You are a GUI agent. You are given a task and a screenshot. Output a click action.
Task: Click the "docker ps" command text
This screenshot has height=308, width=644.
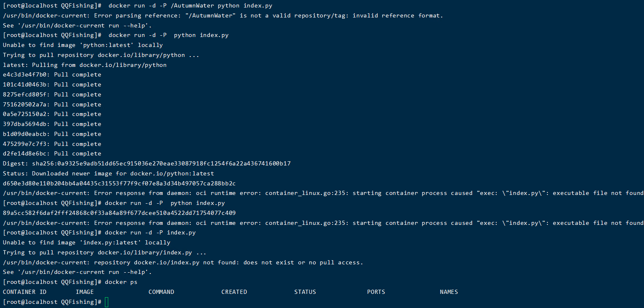coord(121,282)
